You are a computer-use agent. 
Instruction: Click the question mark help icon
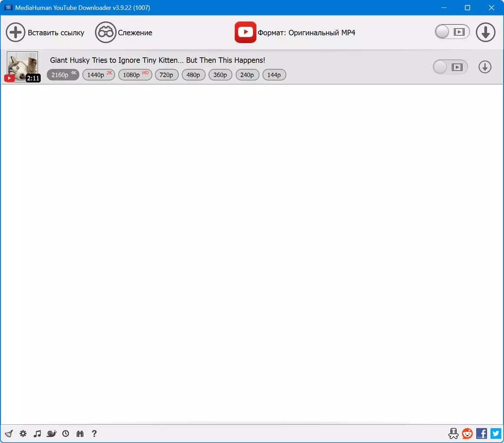94,434
